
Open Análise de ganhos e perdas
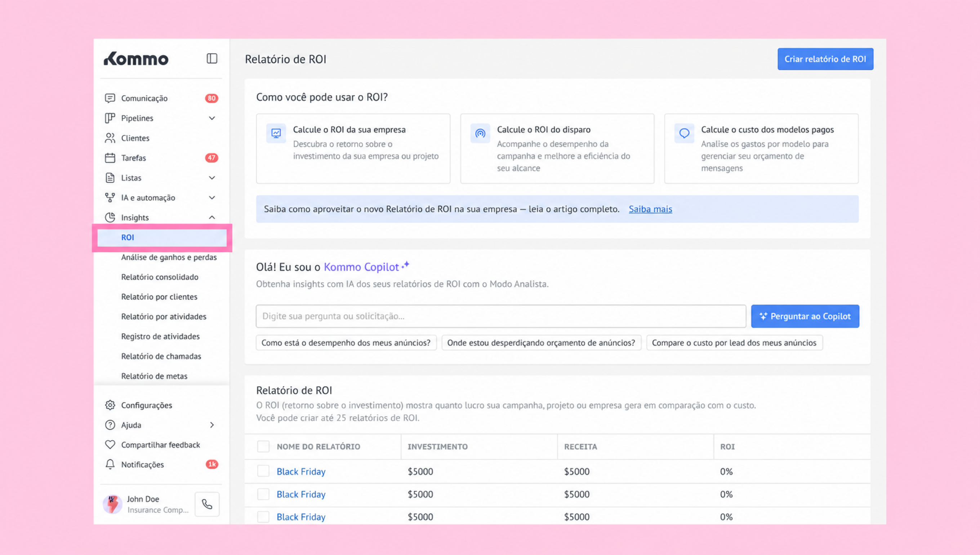(169, 257)
